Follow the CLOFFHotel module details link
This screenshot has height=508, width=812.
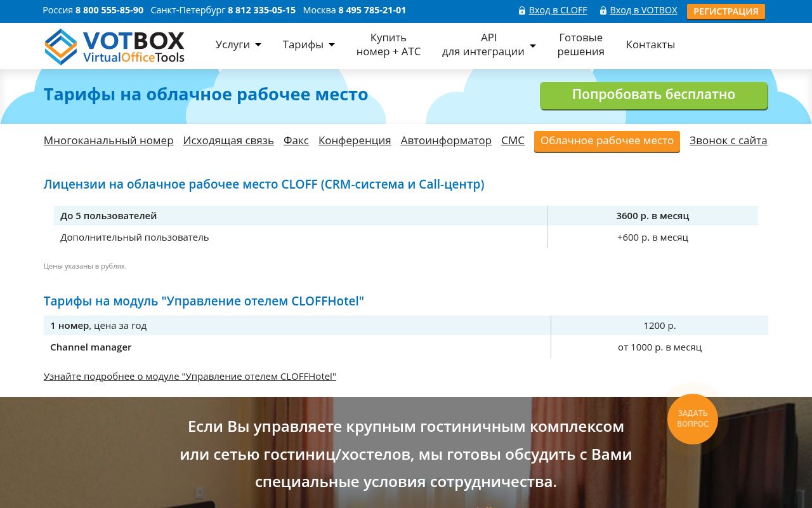(x=190, y=377)
